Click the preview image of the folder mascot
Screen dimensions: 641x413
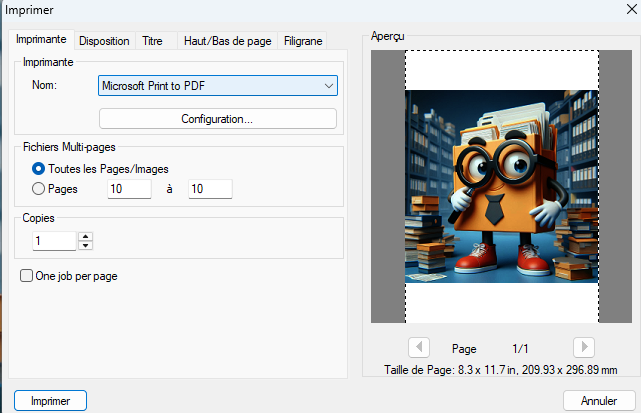click(501, 185)
